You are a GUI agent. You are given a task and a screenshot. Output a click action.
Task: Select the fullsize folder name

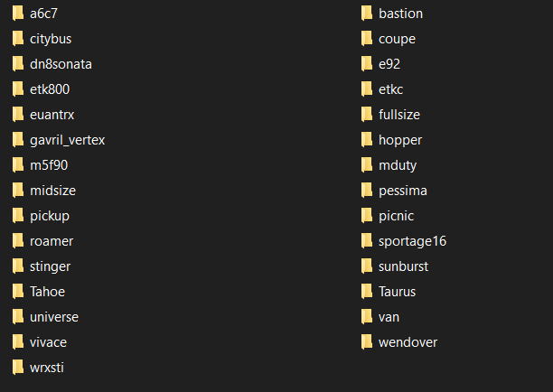point(399,115)
